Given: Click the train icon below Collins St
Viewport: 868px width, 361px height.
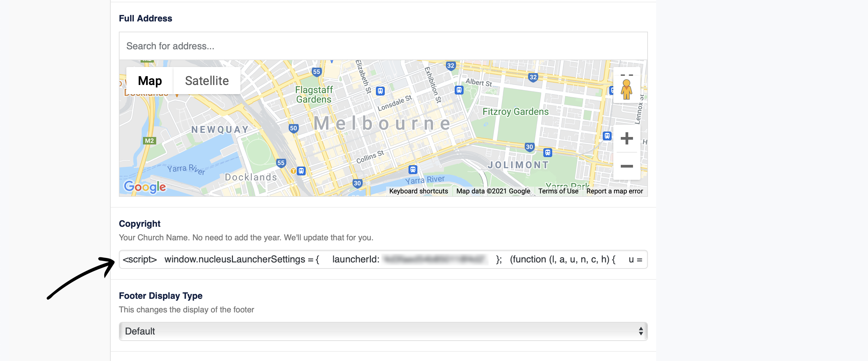Looking at the screenshot, I should click(413, 169).
